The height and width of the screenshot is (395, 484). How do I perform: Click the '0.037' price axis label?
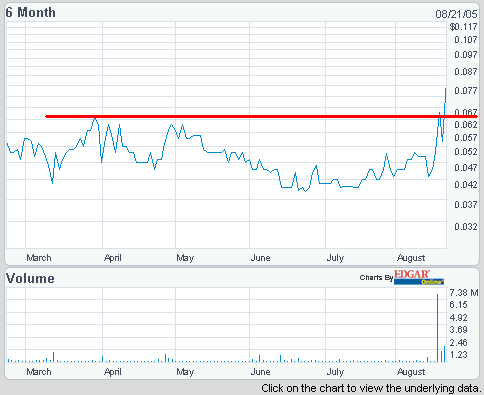coord(466,204)
